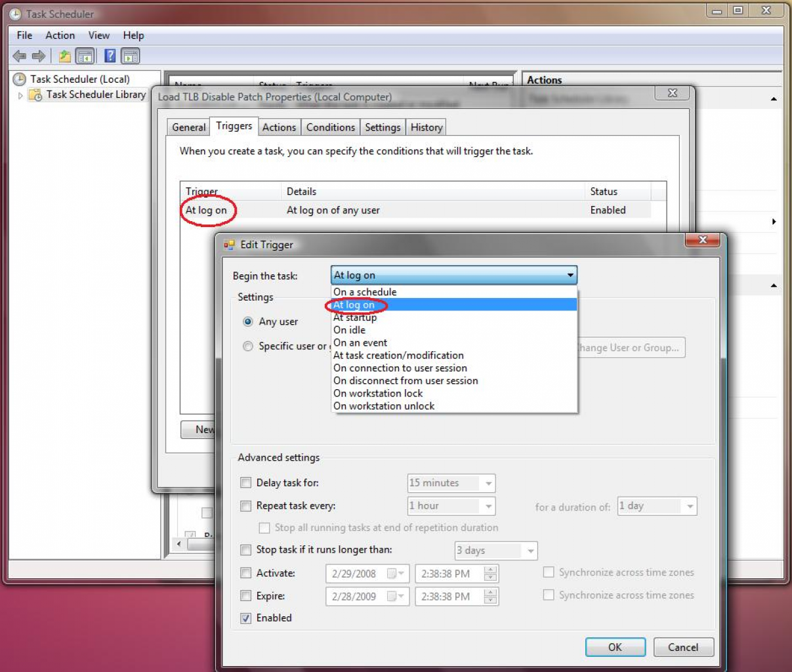Screen dimensions: 792x672
Task: Check the Expire checkbox
Action: pyautogui.click(x=246, y=596)
